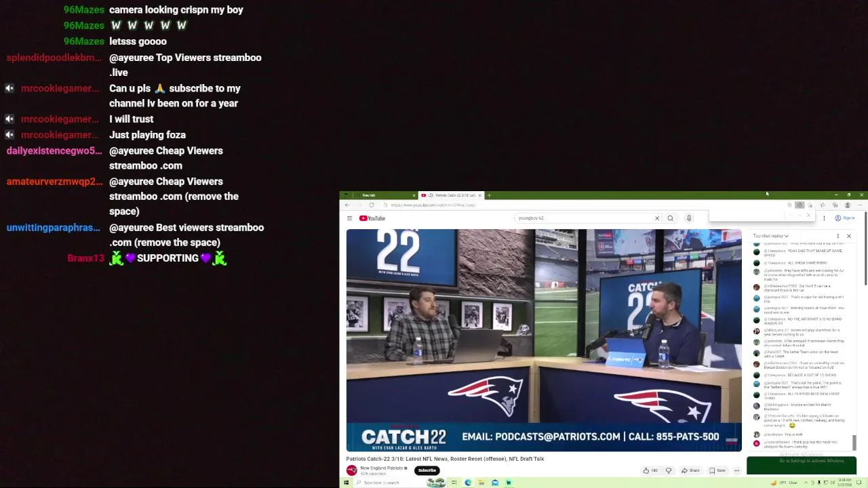Close the chat replay panel

848,236
